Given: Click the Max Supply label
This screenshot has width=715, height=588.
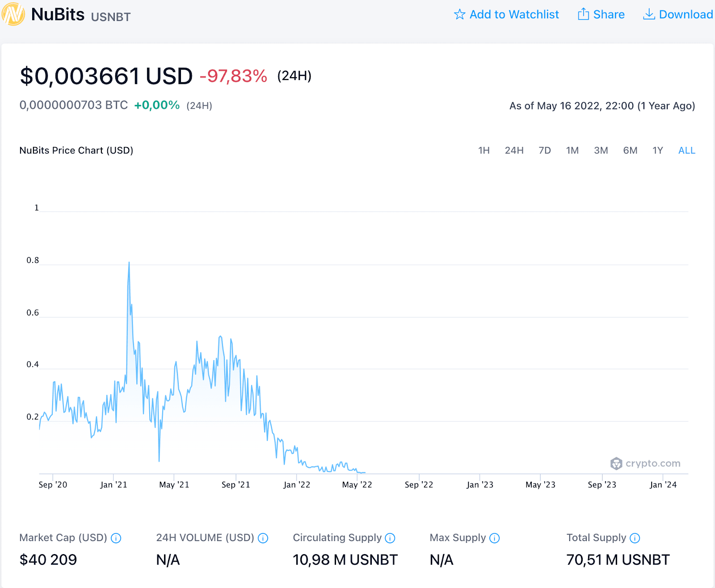Looking at the screenshot, I should tap(458, 538).
